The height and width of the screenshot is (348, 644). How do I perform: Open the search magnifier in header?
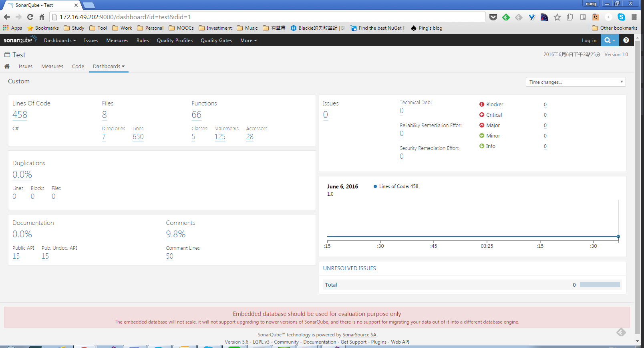(x=610, y=40)
